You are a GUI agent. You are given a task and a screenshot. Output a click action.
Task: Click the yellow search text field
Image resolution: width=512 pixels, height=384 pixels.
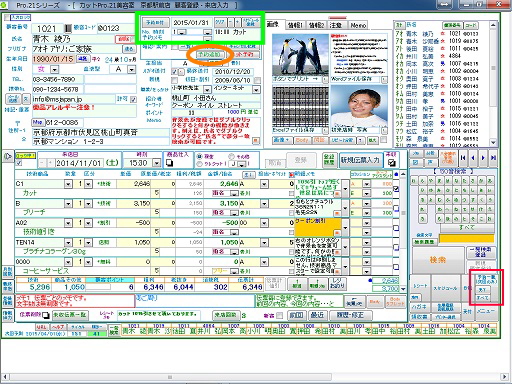coord(466,239)
